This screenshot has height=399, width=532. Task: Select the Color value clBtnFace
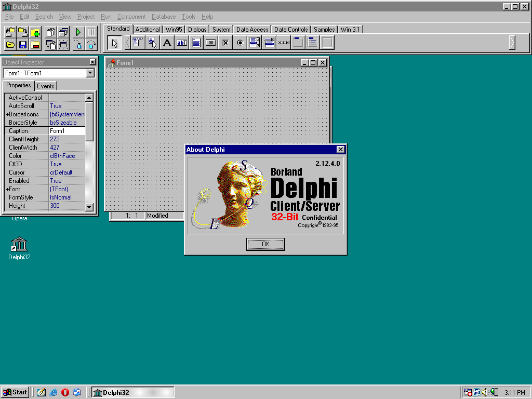click(x=67, y=156)
